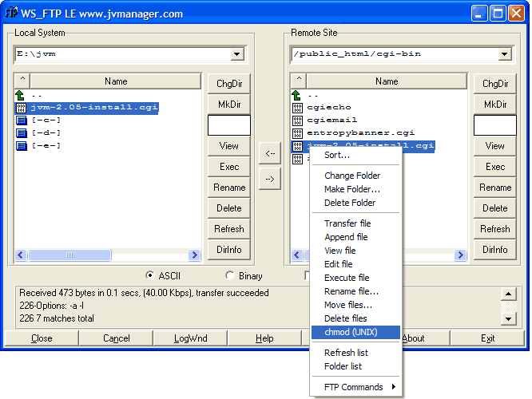
Task: Toggle the checkbox partly hidden behind the context menu
Action: click(308, 275)
